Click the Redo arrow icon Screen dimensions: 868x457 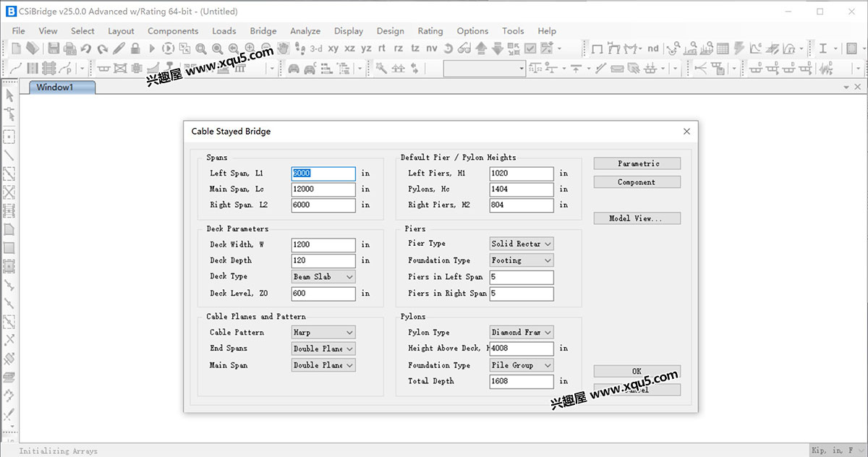103,48
